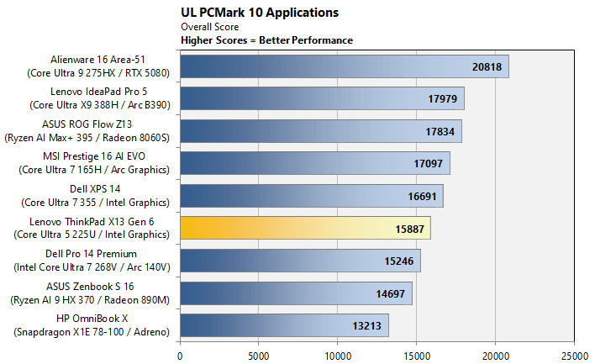Click '(Core Ultra 7 355 / Intel Graphics)' spec line
595x364 pixels.
pyautogui.click(x=95, y=203)
